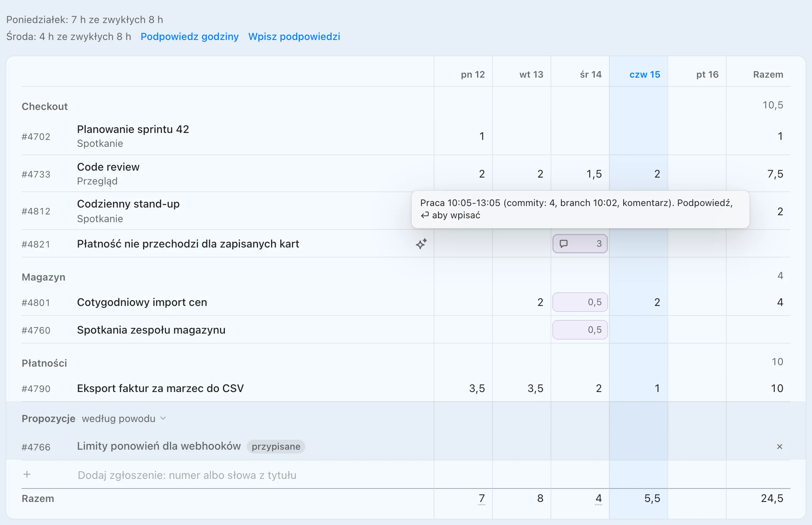Open 'Płatność nie przechodzi dla zapisanych kart'

tap(188, 244)
